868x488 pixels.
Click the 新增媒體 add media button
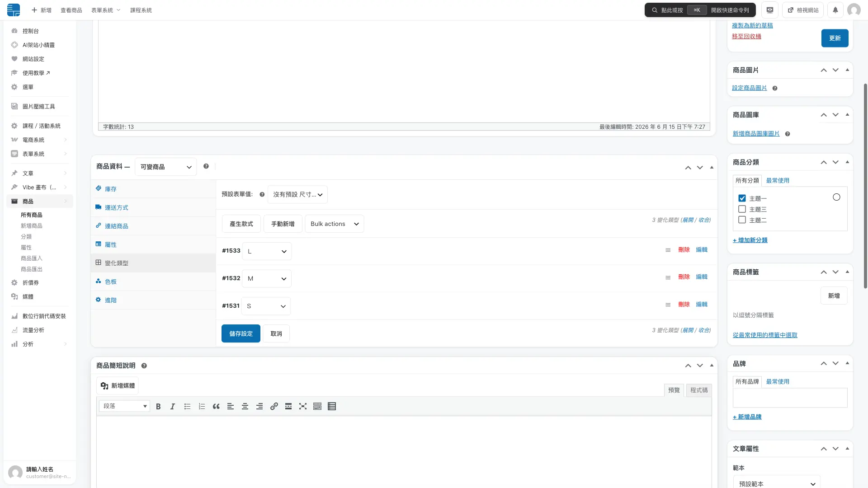coord(118,385)
